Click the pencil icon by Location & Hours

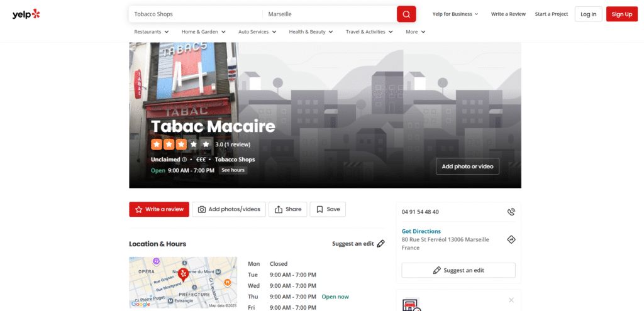(380, 244)
